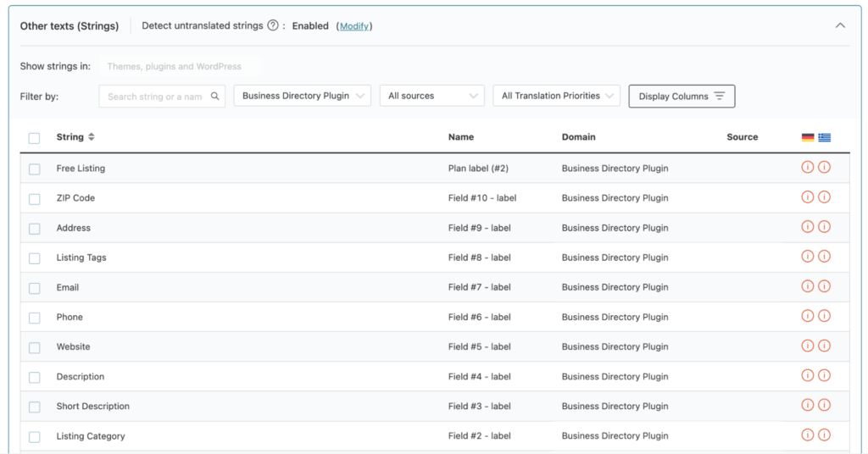
Task: Click the search magnifier icon in filter
Action: [215, 97]
